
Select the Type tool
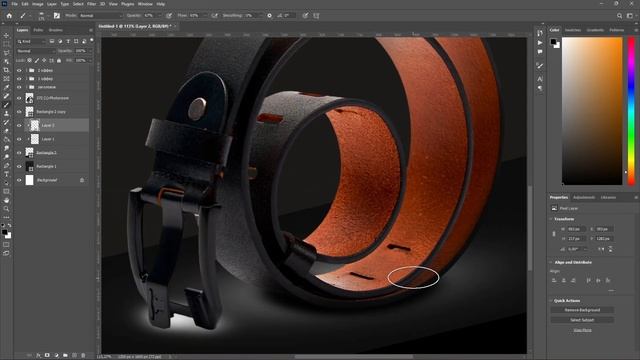point(6,174)
